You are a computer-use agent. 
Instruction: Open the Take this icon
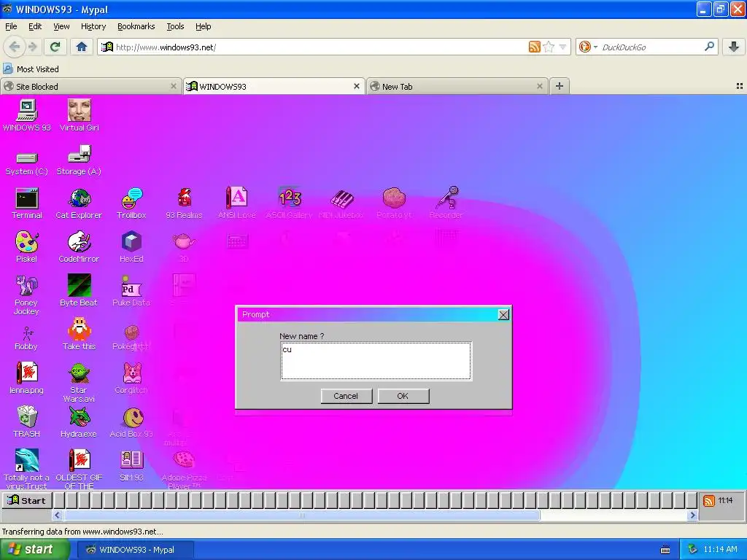click(x=79, y=334)
